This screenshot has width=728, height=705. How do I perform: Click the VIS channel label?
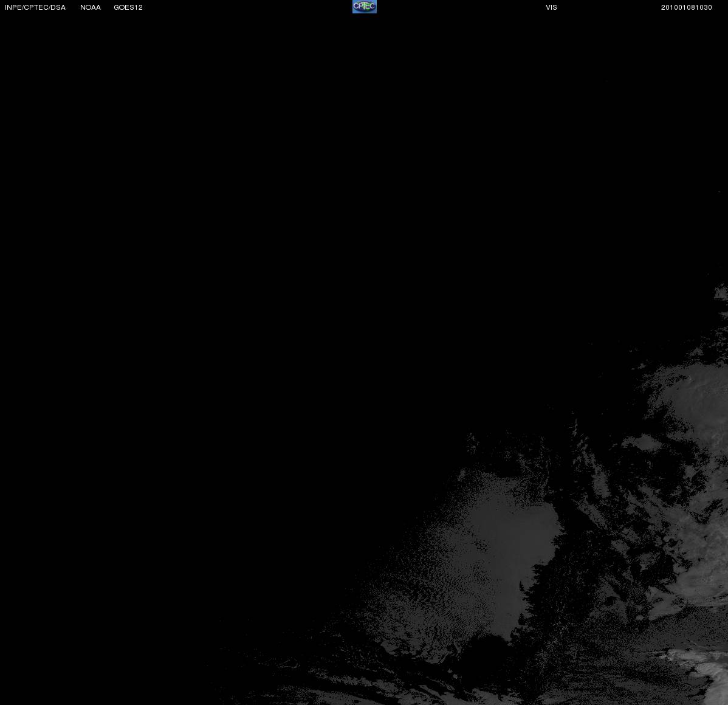[x=552, y=7]
